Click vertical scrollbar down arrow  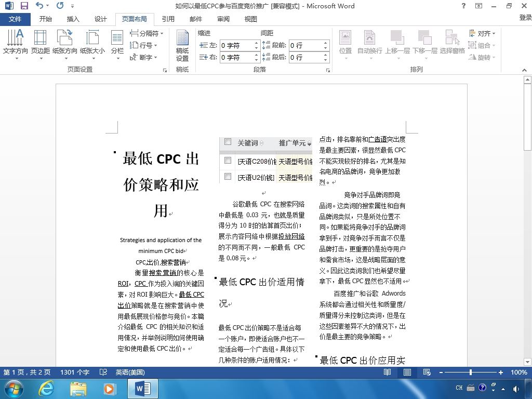[x=527, y=362]
